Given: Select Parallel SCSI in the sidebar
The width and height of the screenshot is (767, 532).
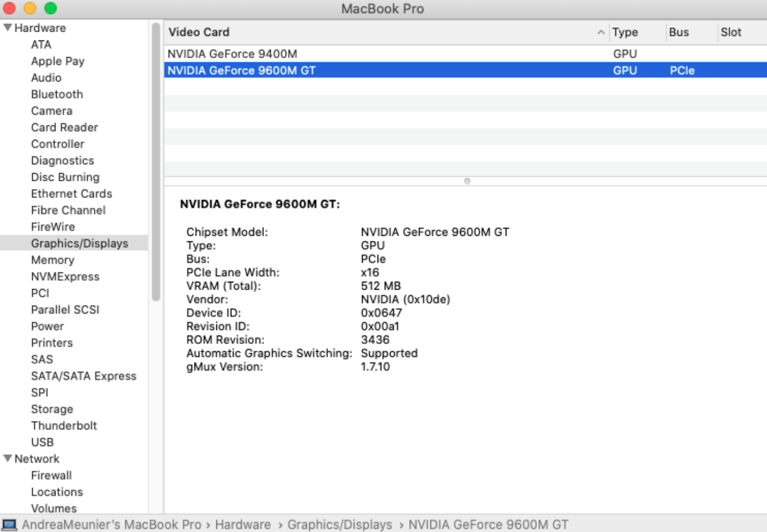Looking at the screenshot, I should point(65,310).
